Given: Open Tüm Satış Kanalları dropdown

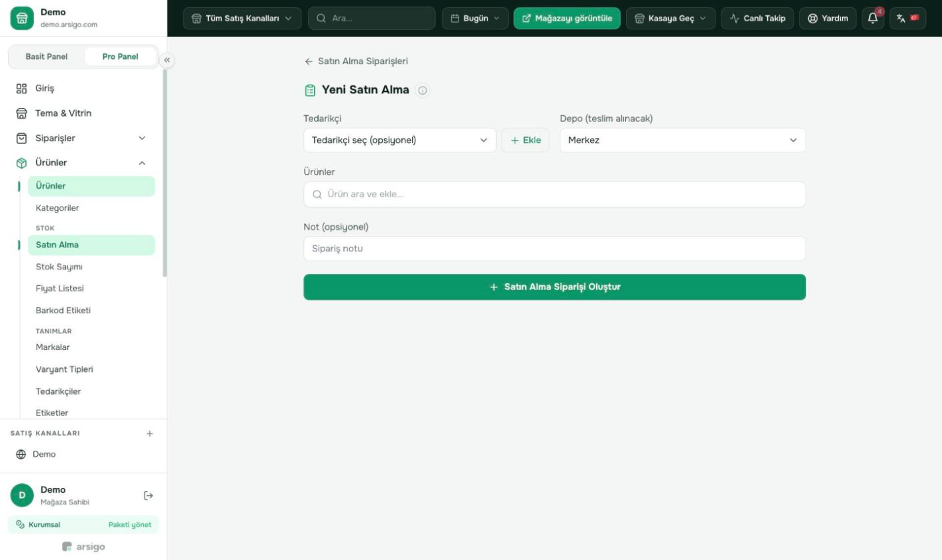Looking at the screenshot, I should 242,18.
